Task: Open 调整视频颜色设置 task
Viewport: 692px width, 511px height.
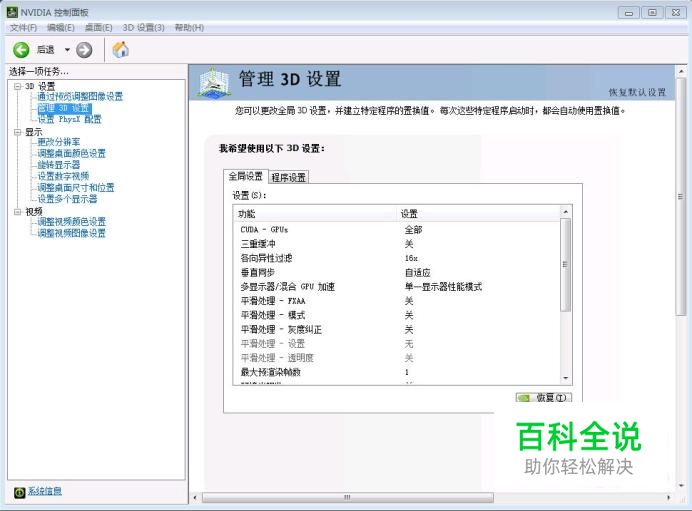Action: tap(71, 222)
